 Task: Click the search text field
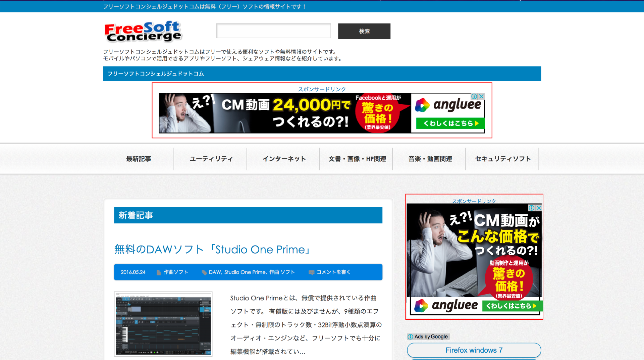click(x=273, y=31)
